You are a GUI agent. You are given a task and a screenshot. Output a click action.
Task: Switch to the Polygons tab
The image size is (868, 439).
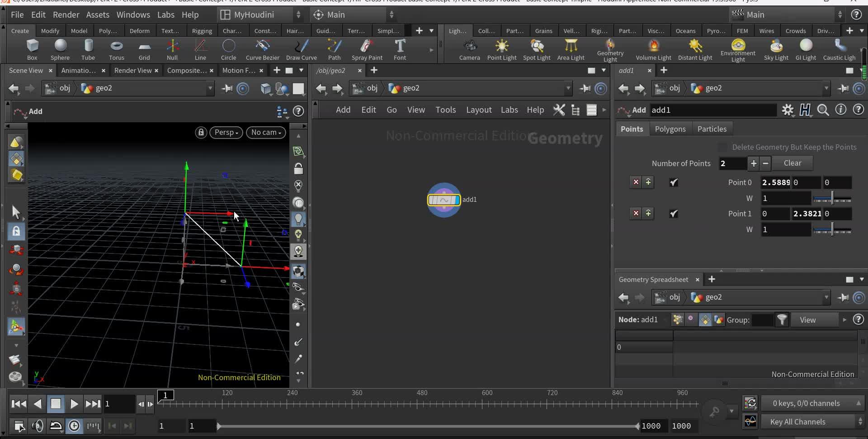tap(670, 129)
